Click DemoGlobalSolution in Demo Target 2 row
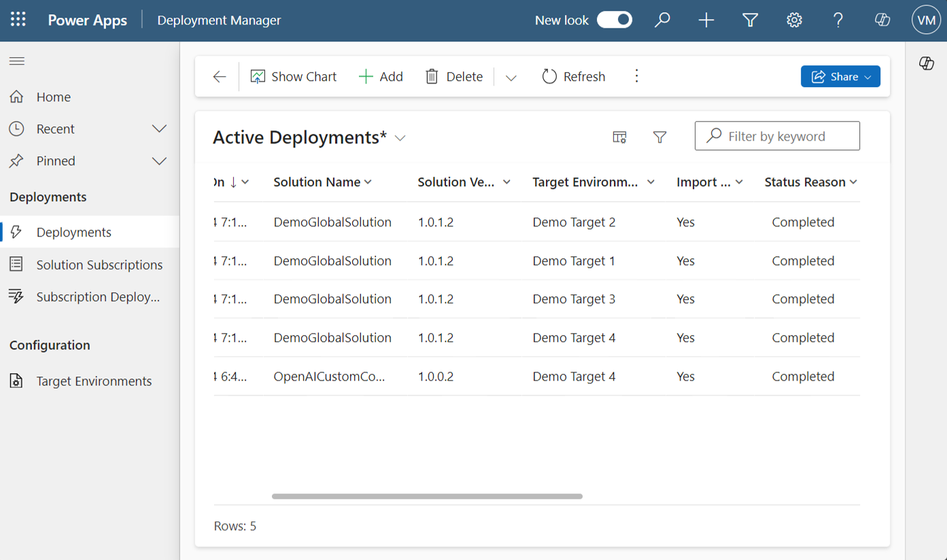The image size is (947, 560). point(332,222)
